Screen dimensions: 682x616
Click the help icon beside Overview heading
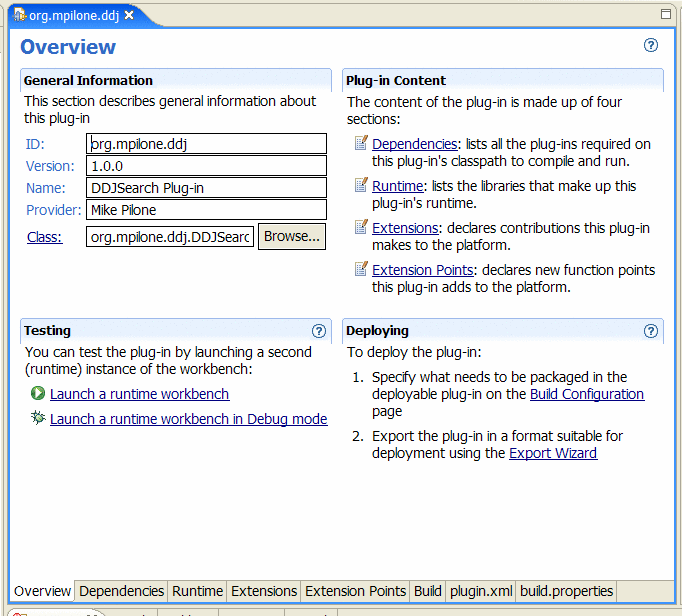click(x=651, y=46)
